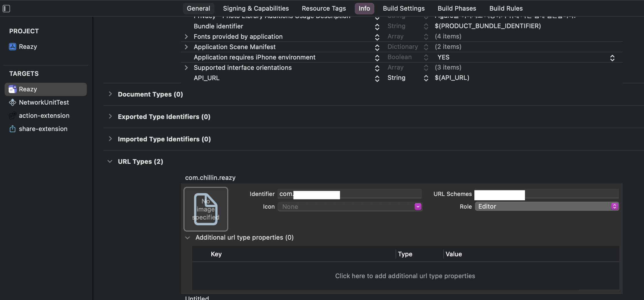Expand the Imported Type Identifiers section
Image resolution: width=644 pixels, height=300 pixels.
point(110,139)
